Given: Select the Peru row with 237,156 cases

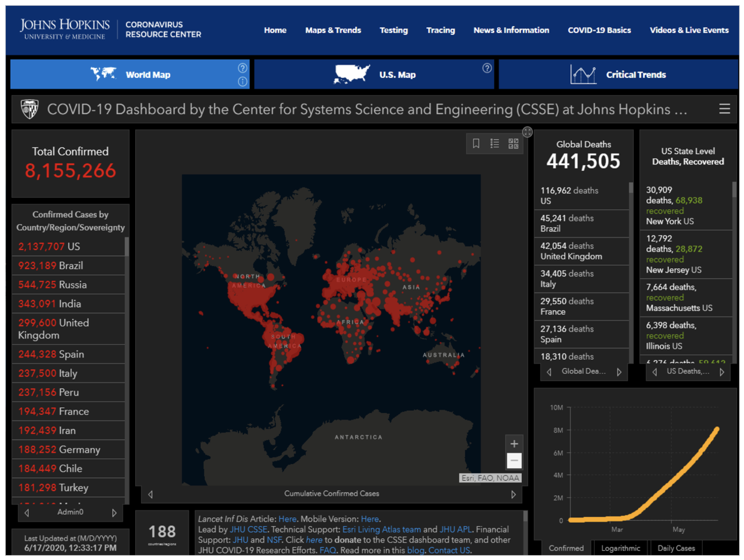Looking at the screenshot, I should pos(68,392).
